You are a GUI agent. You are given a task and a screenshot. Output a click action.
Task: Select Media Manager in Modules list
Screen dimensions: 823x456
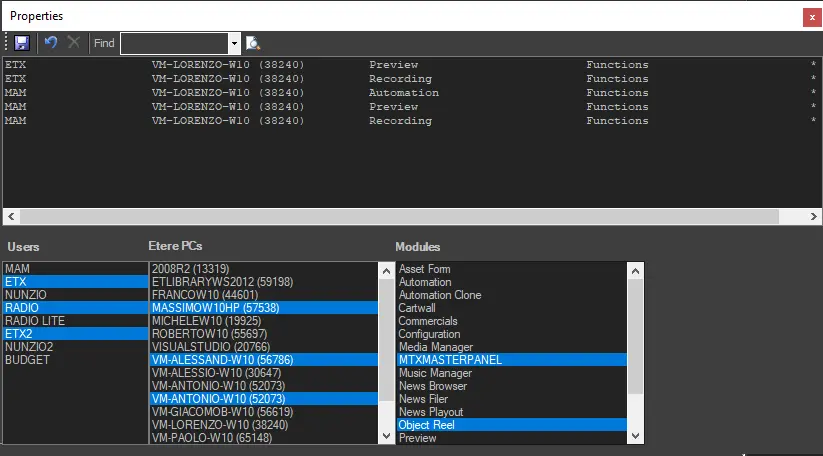click(434, 347)
